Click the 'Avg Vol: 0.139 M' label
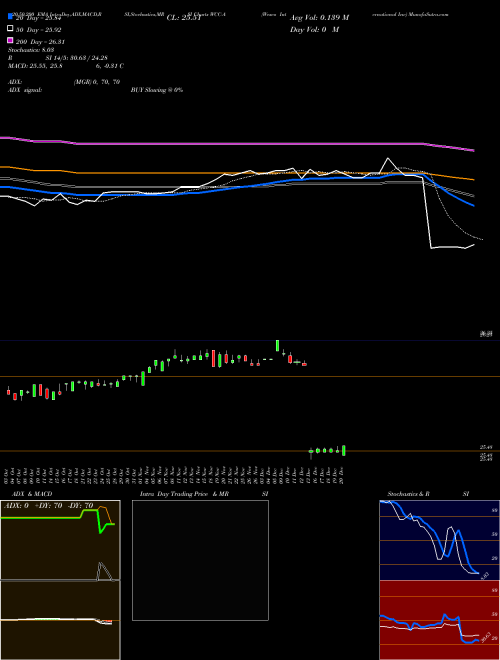This screenshot has height=660, width=500. point(319,18)
